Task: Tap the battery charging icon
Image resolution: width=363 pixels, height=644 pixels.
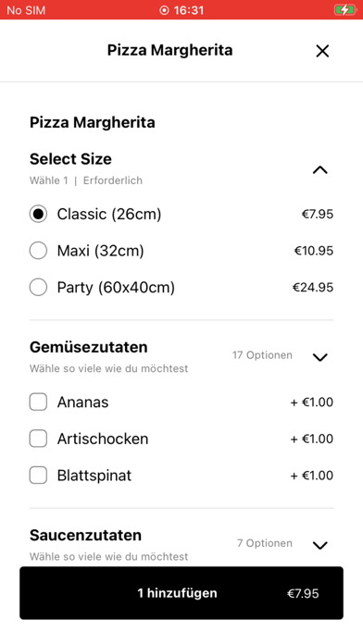Action: (344, 10)
